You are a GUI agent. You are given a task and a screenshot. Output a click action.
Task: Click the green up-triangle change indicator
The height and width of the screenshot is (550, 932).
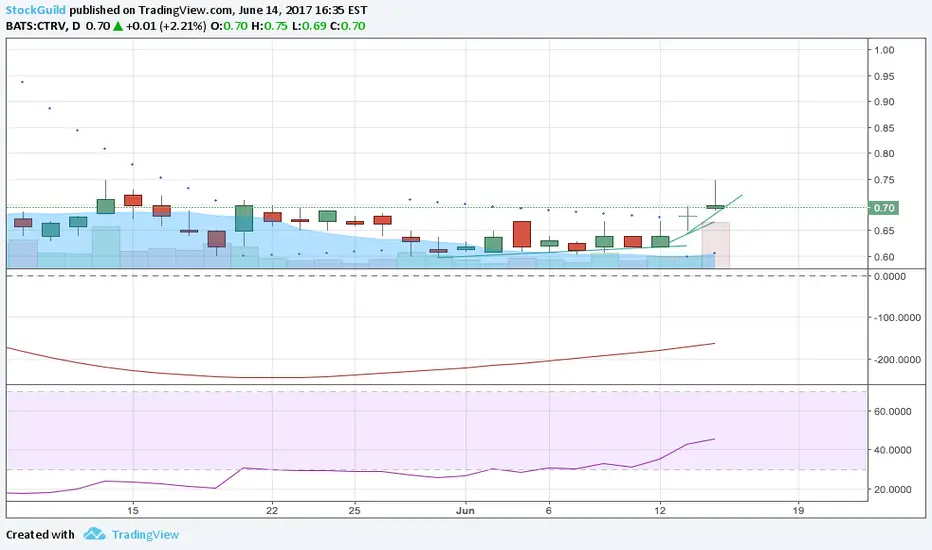coord(118,26)
